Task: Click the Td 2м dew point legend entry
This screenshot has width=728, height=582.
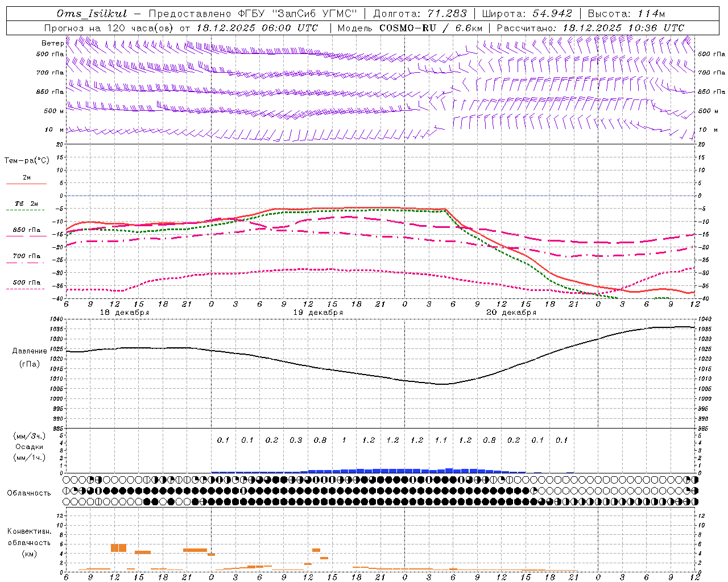Action: click(27, 203)
